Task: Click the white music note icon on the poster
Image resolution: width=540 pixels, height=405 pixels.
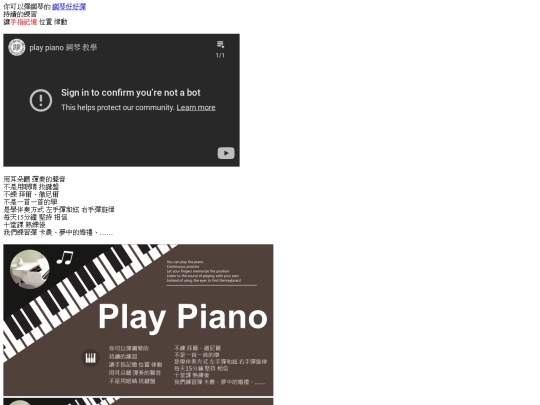Action: 65,258
